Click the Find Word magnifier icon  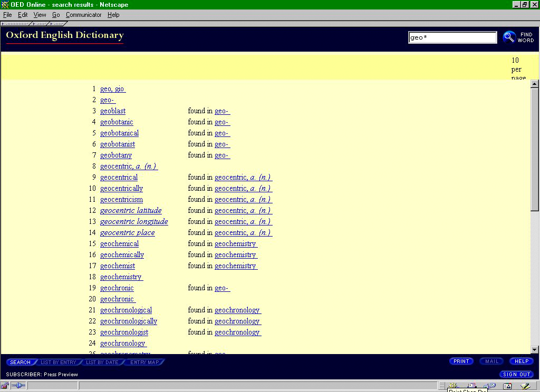tap(509, 37)
